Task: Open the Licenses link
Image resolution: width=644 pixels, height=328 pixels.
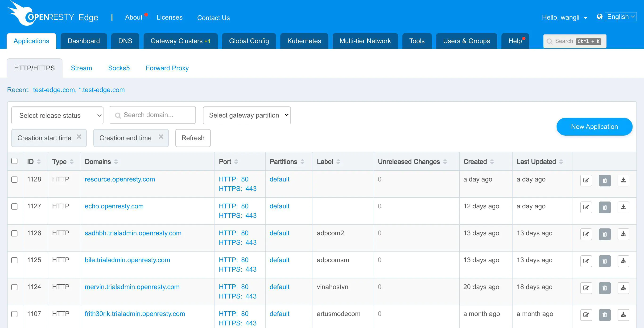Action: pos(169,17)
